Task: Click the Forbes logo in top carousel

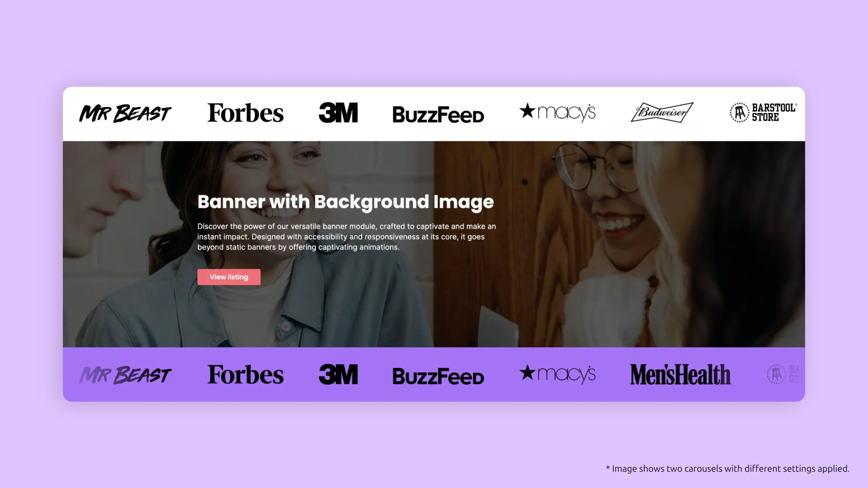Action: tap(245, 113)
